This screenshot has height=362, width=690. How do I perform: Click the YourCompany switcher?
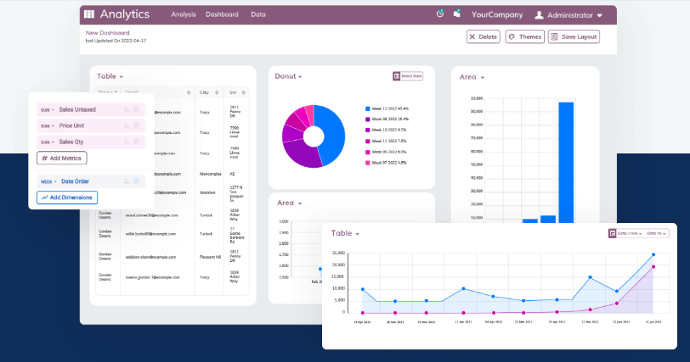point(497,15)
